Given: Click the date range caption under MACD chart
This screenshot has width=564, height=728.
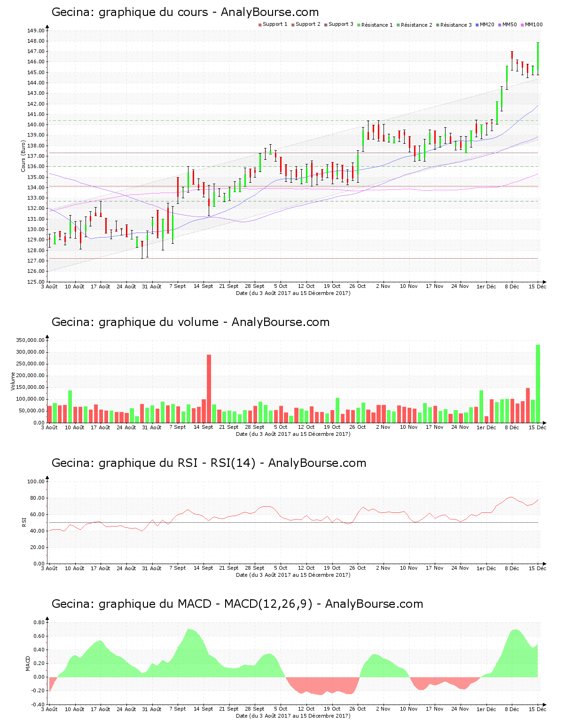Looking at the screenshot, I should coord(293,716).
